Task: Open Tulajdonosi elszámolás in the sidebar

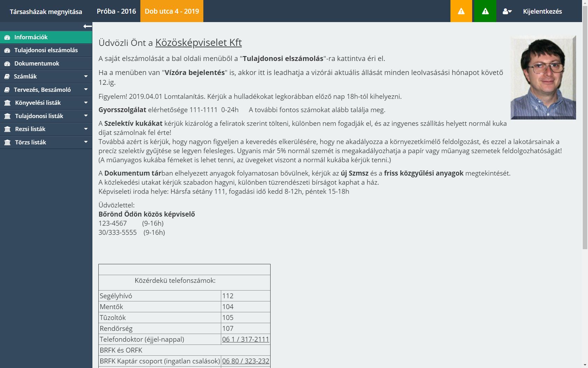Action: pos(46,50)
